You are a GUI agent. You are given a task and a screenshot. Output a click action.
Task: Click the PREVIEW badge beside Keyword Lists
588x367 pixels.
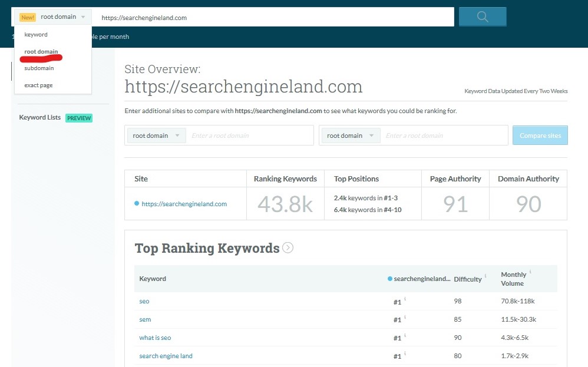pyautogui.click(x=79, y=118)
